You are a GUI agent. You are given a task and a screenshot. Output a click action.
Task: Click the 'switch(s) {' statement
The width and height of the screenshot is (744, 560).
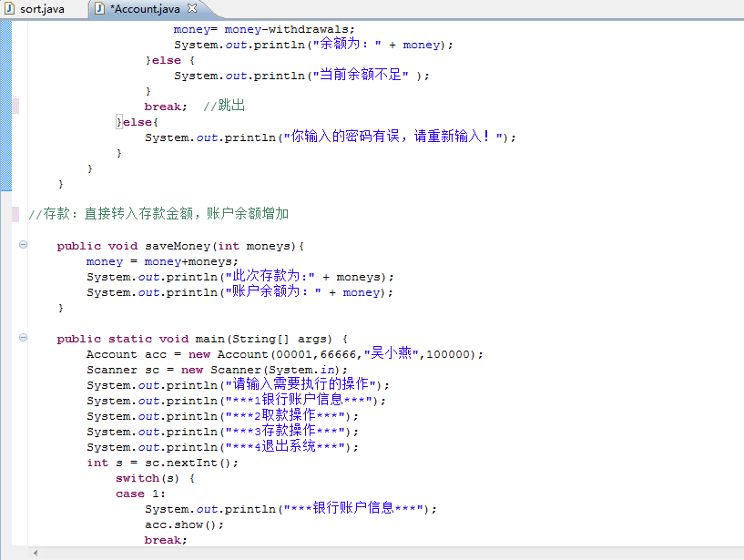tap(155, 478)
